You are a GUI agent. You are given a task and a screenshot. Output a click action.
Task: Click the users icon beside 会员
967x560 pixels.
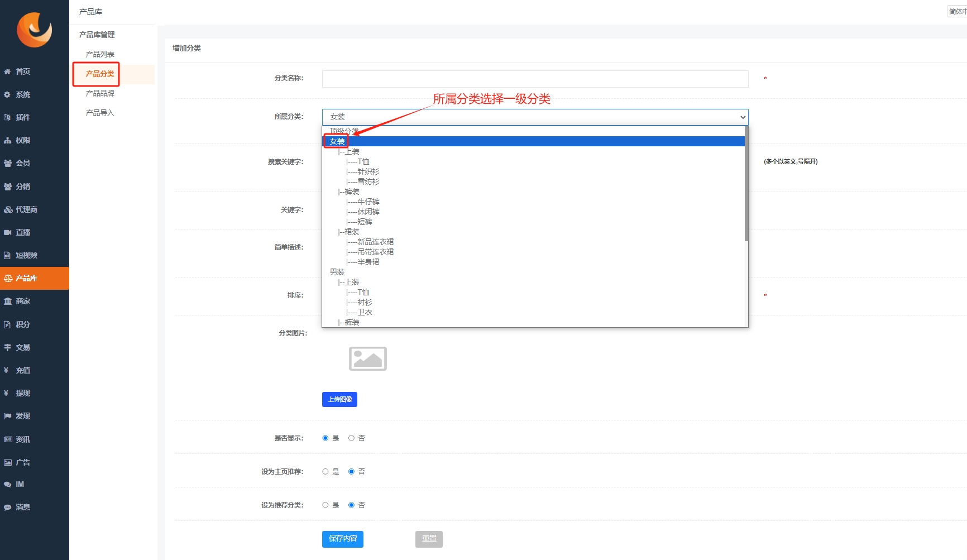point(7,163)
